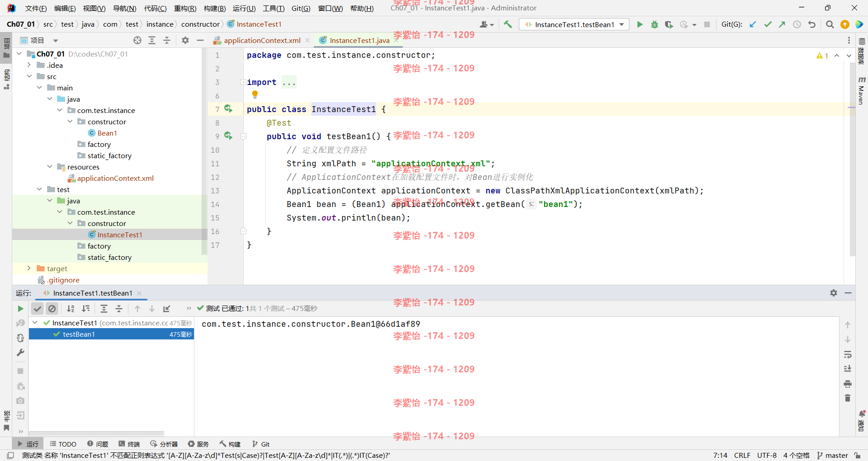Hide the project tool window
The height and width of the screenshot is (461, 868).
(x=200, y=40)
